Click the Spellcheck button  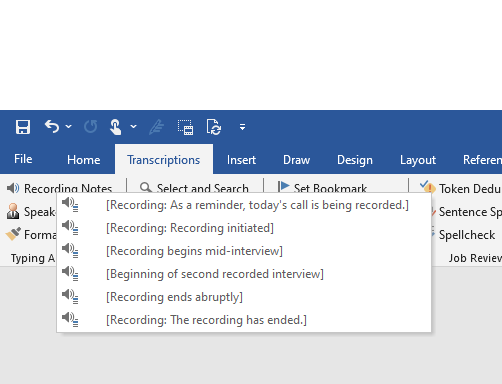click(x=464, y=235)
